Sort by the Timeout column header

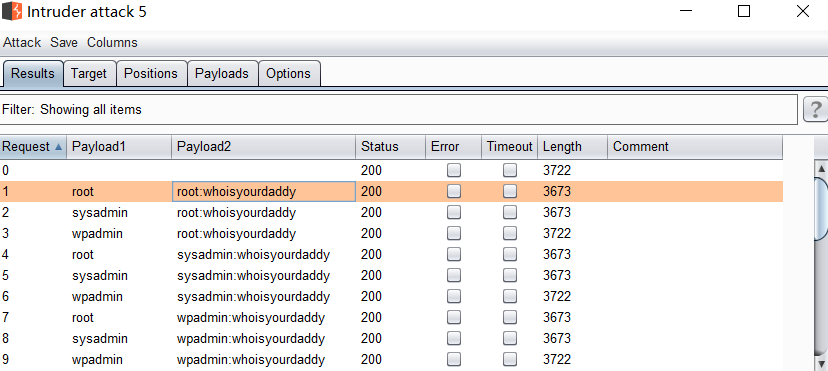coord(510,147)
